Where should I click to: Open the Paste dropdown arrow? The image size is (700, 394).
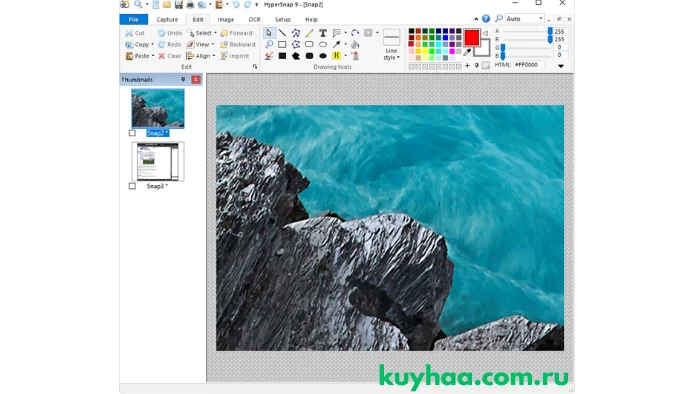[x=153, y=56]
